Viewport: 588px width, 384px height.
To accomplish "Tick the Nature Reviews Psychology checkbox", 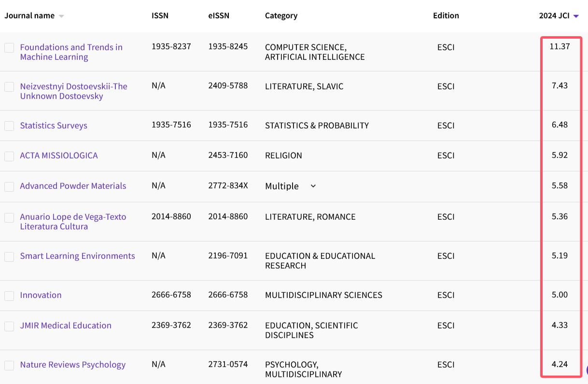I will [9, 365].
